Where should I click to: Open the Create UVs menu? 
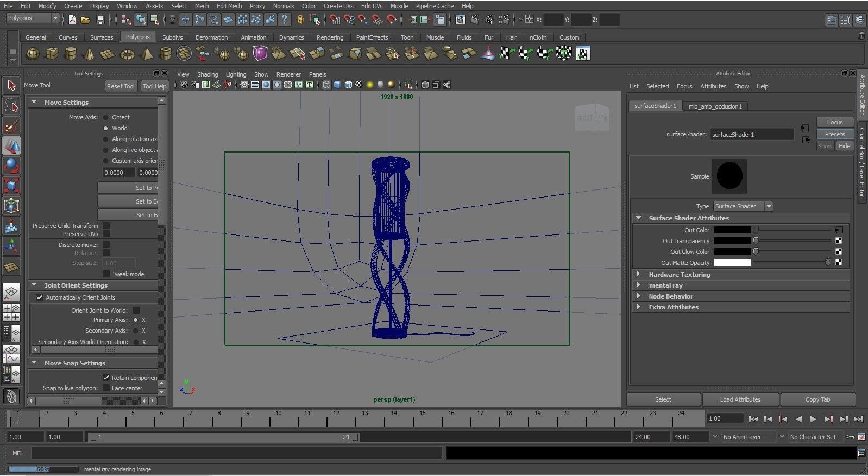(338, 6)
